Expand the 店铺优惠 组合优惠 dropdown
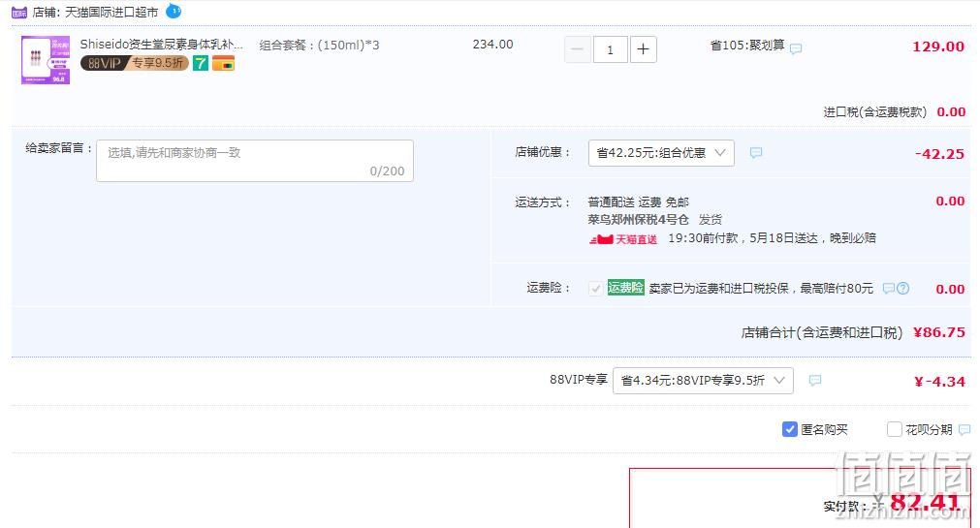This screenshot has width=980, height=528. point(661,153)
